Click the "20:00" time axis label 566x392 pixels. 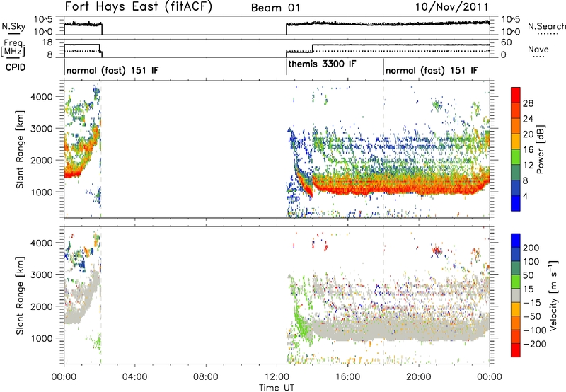[418, 376]
